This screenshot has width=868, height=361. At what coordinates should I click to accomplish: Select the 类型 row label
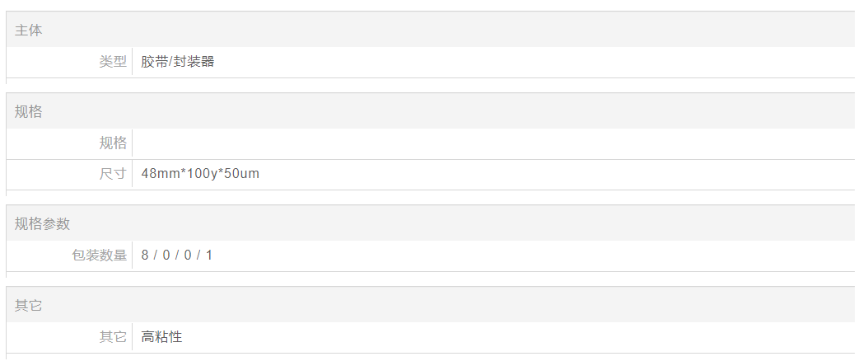[113, 61]
